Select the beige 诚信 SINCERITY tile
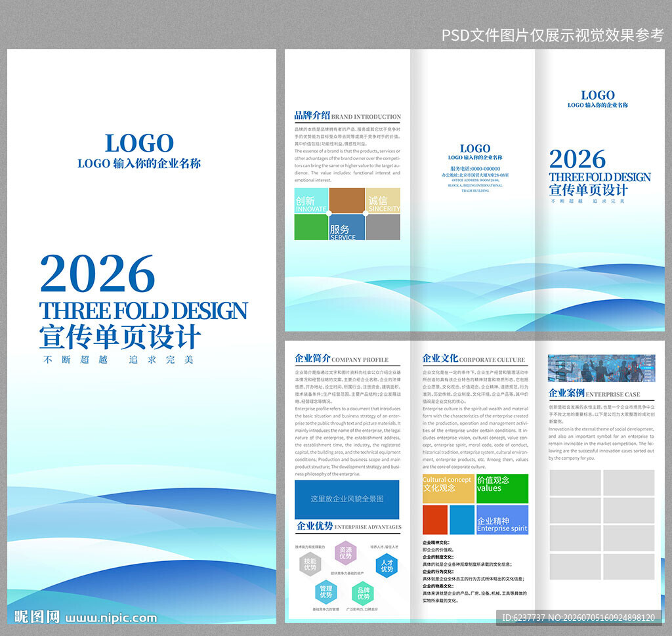Image resolution: width=672 pixels, height=636 pixels. click(383, 201)
